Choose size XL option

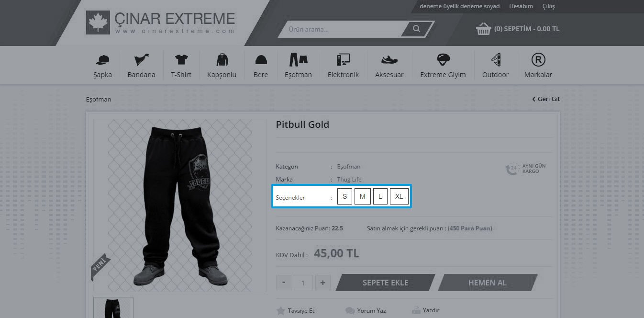(399, 197)
